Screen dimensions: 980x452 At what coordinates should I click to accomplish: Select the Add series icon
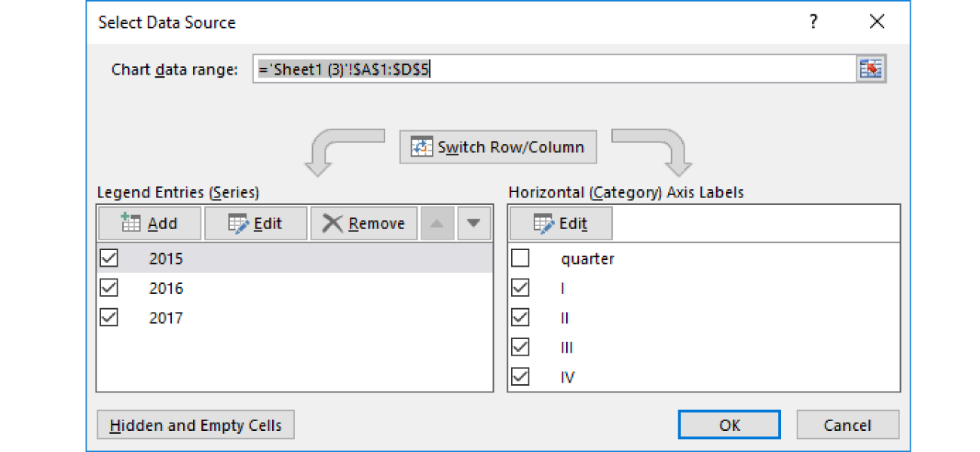point(132,222)
